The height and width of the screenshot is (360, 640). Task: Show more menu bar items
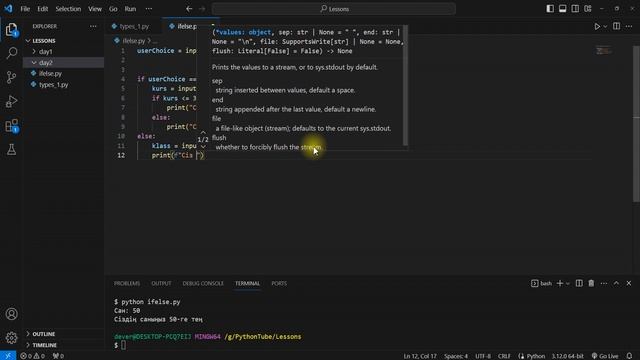[x=149, y=9]
